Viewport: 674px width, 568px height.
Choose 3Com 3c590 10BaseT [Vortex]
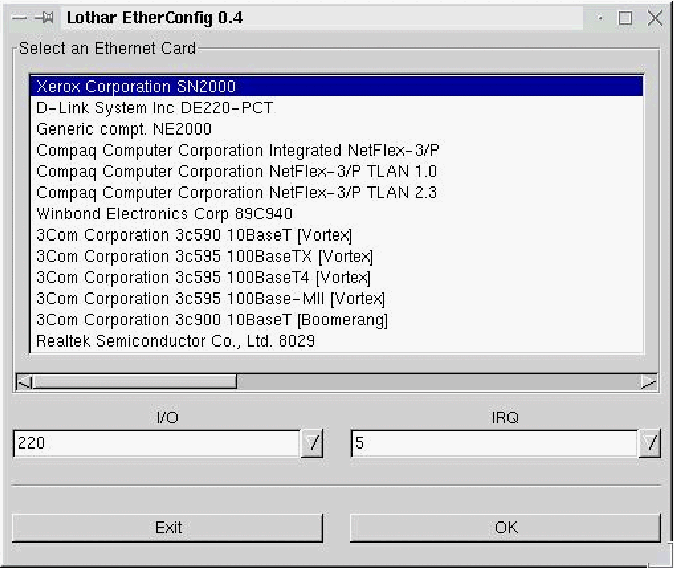pyautogui.click(x=337, y=235)
